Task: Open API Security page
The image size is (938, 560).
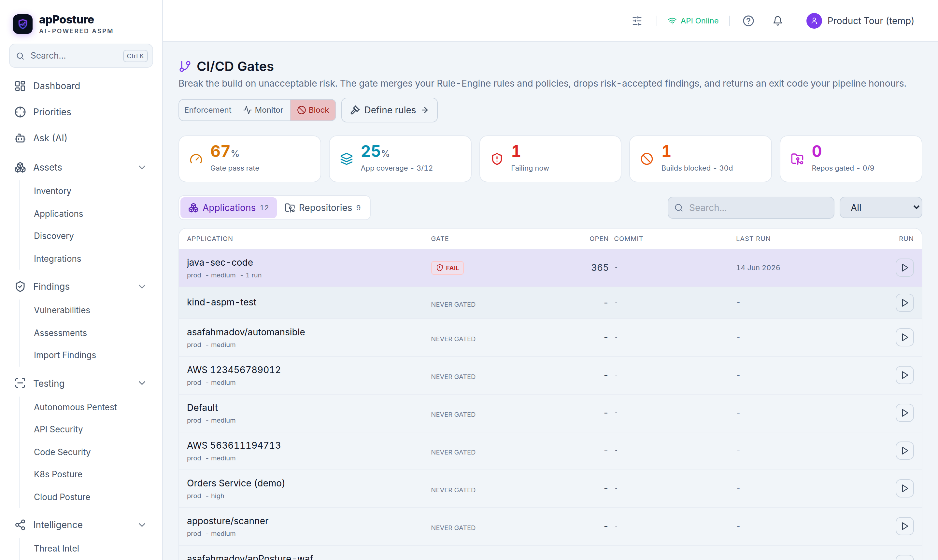Action: click(58, 429)
